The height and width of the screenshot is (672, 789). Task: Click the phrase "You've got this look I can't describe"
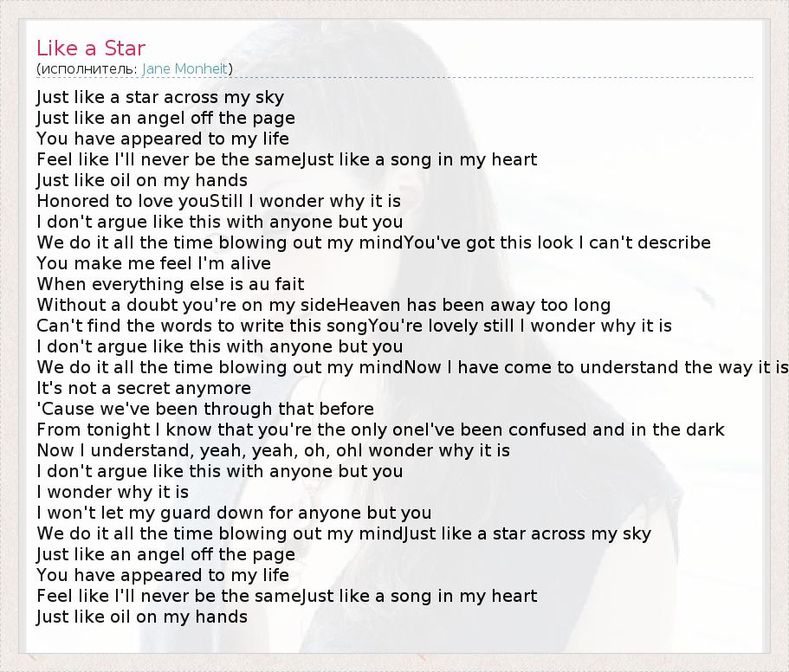557,242
